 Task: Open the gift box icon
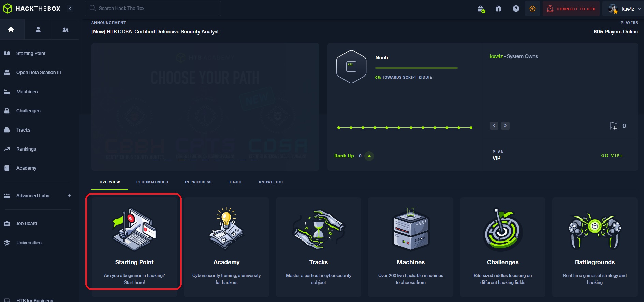coord(498,9)
